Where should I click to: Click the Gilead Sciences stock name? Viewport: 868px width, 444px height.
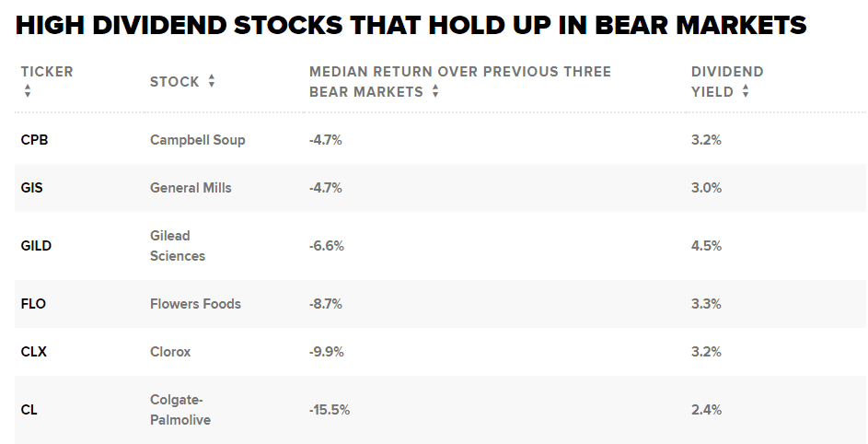[178, 246]
